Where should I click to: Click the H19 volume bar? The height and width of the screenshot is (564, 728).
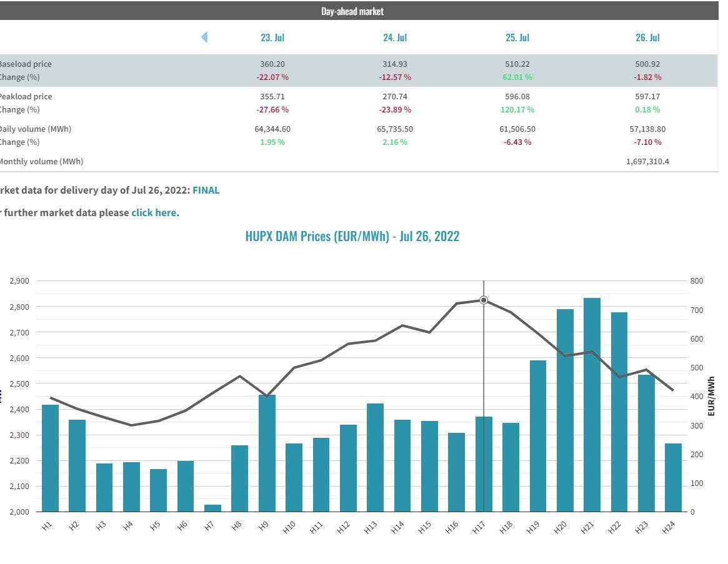click(x=538, y=436)
